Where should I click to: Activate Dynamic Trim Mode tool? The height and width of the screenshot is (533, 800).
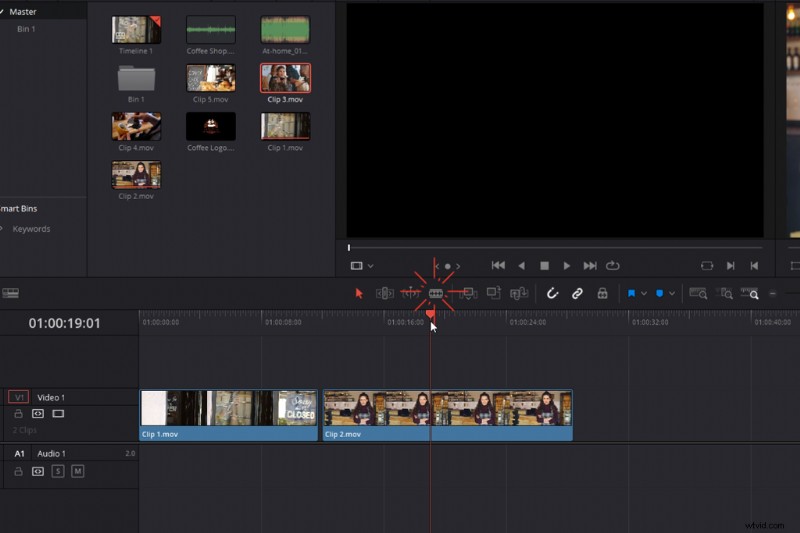click(x=410, y=293)
